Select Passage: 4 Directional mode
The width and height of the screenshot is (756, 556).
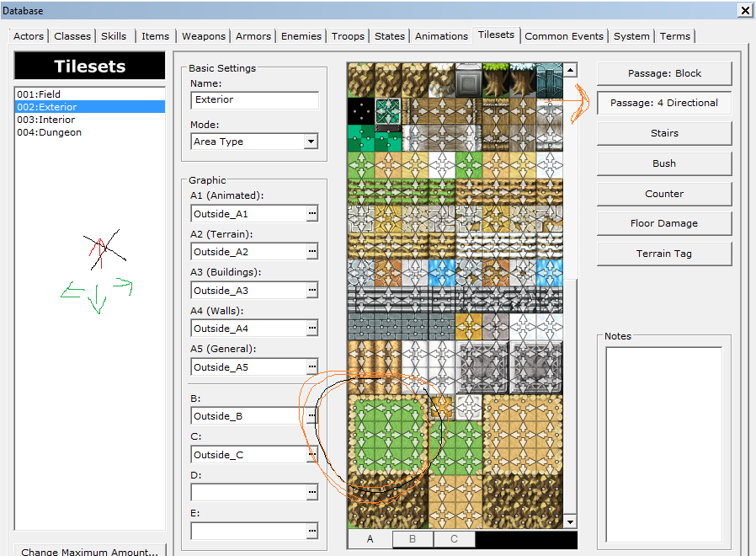coord(664,103)
